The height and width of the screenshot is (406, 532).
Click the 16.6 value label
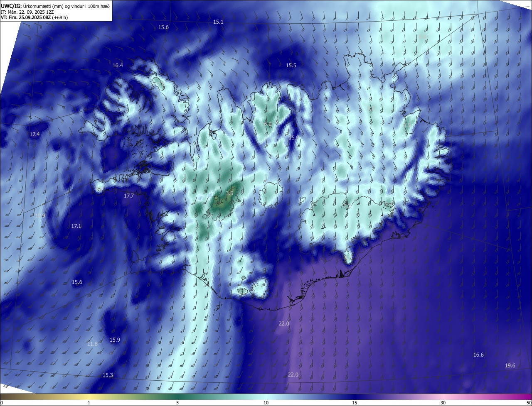click(478, 355)
